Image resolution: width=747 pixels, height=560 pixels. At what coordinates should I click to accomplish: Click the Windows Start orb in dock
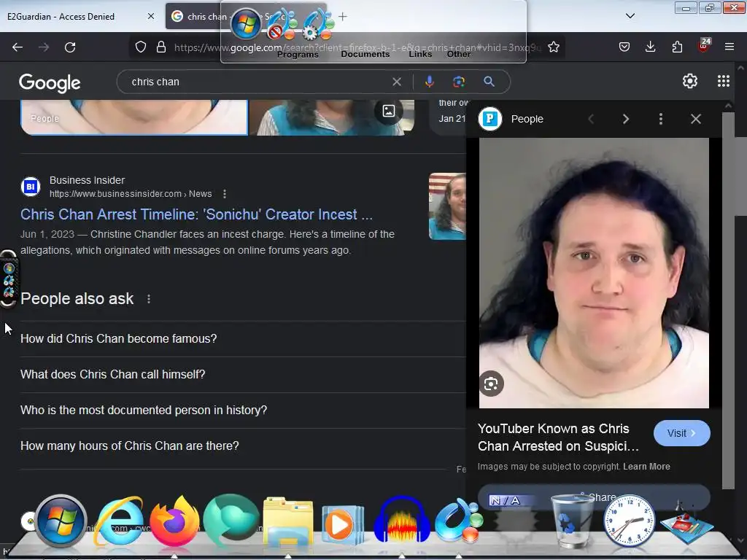point(61,521)
